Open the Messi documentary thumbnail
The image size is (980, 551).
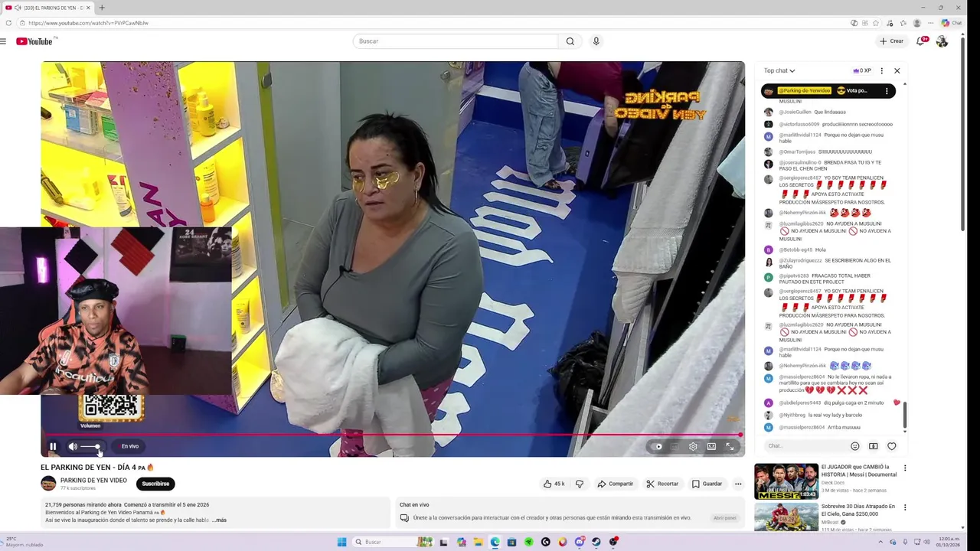[x=786, y=481]
